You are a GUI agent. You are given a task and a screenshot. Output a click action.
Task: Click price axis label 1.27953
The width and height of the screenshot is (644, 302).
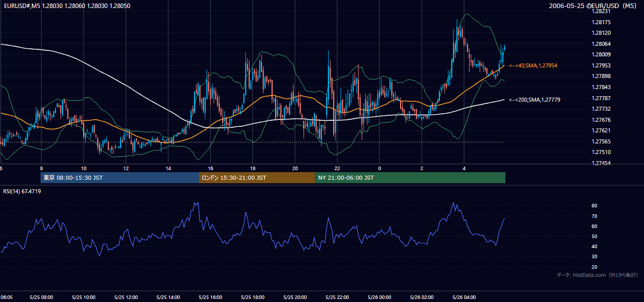601,65
